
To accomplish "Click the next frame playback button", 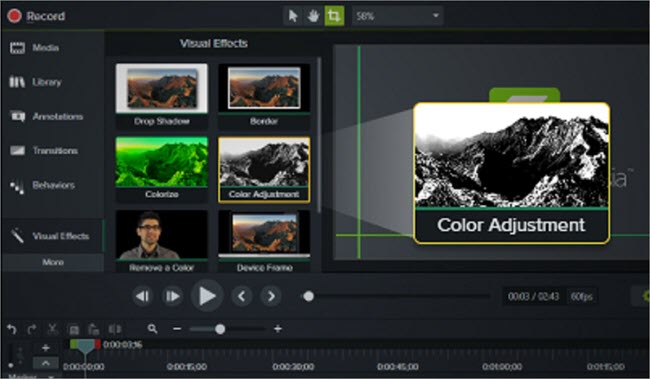I will (172, 296).
